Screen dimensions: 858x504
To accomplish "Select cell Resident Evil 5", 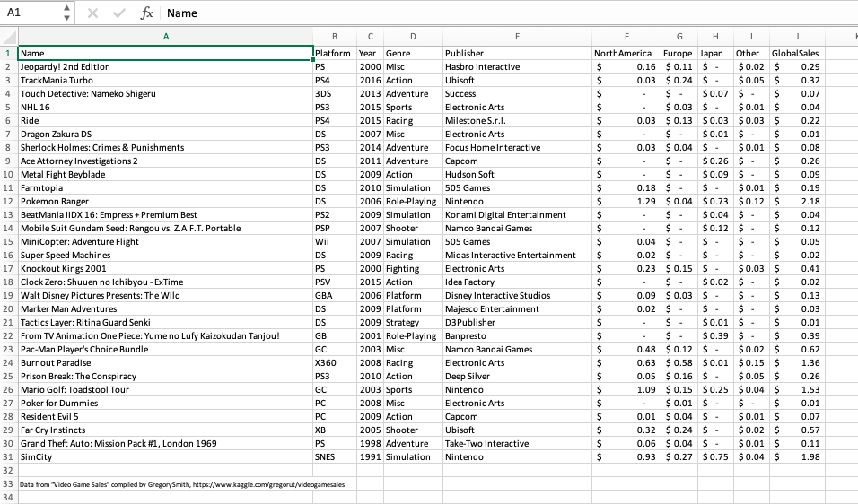I will pyautogui.click(x=166, y=416).
